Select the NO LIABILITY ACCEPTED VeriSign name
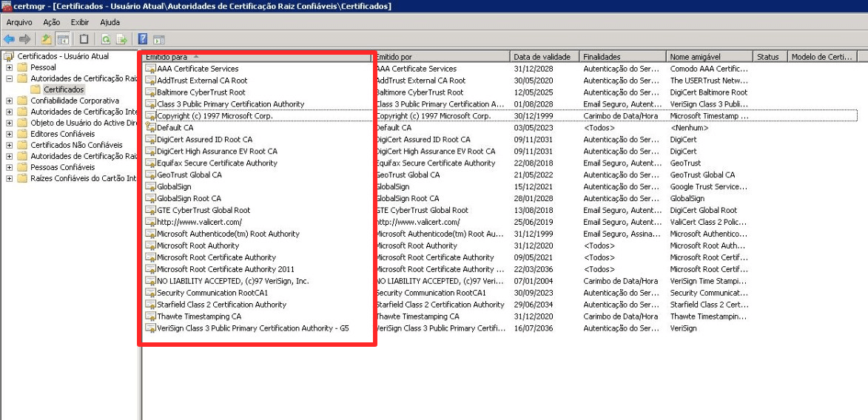The image size is (868, 420). [x=233, y=281]
